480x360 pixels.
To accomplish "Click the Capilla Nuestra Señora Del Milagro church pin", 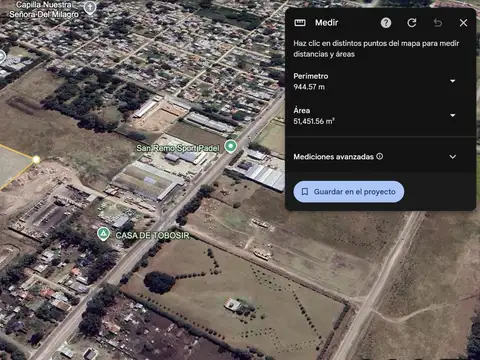I will pos(89,7).
